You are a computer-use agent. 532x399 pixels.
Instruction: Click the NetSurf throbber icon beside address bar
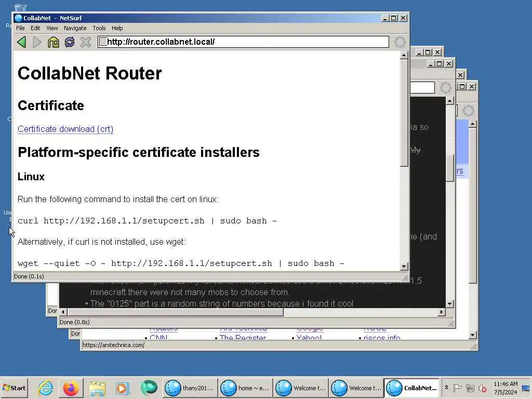tap(400, 42)
